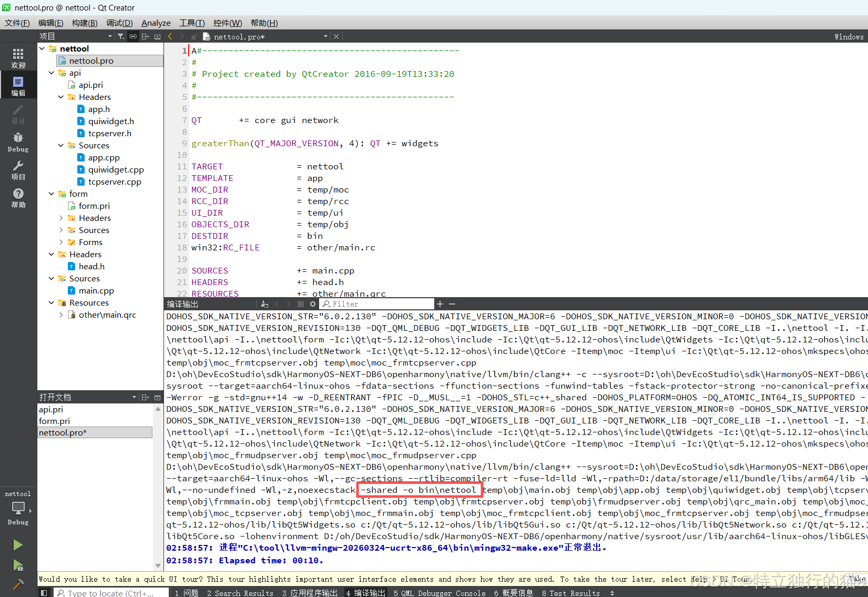Close the 打开文档 panel
The width and height of the screenshot is (868, 597).
coord(157,397)
